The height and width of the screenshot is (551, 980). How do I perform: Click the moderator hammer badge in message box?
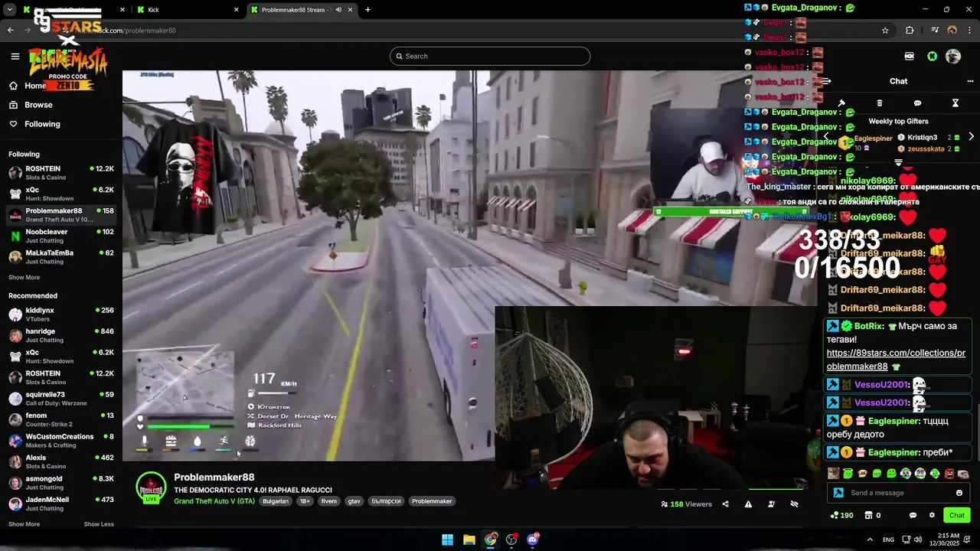[x=838, y=493]
